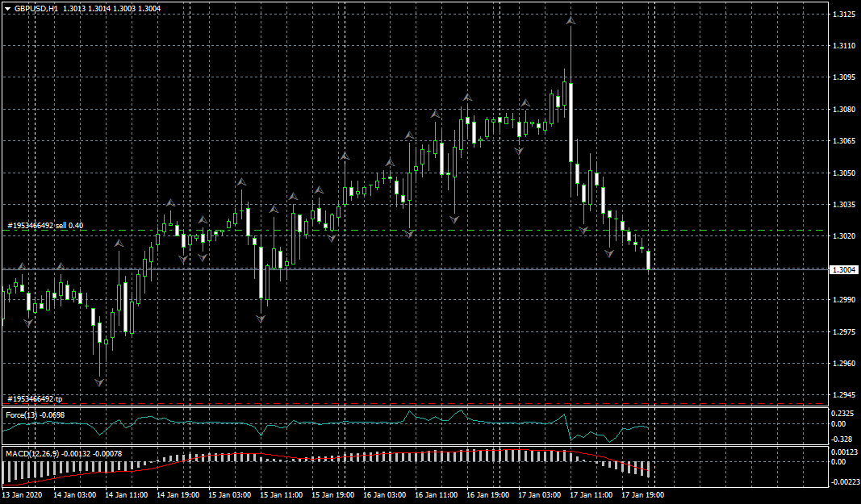
Task: Click the 1.2960 price axis label
Action: [843, 364]
